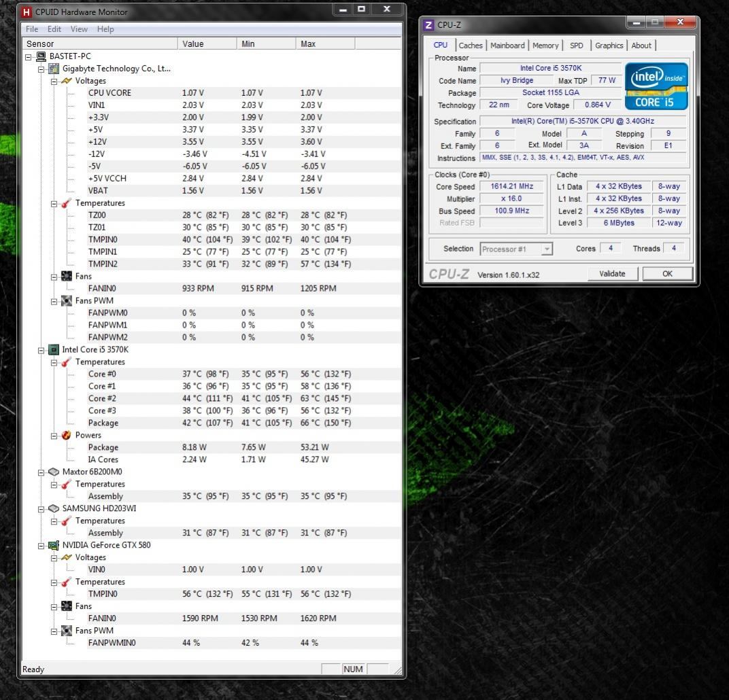Click the Gigabyte Voltages lightning icon
The image size is (729, 700).
(67, 81)
